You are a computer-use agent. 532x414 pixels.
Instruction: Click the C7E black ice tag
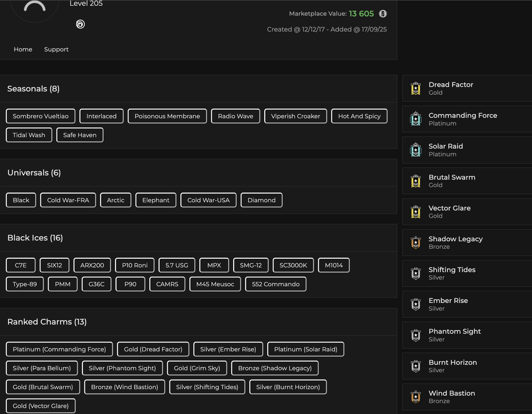(x=21, y=265)
